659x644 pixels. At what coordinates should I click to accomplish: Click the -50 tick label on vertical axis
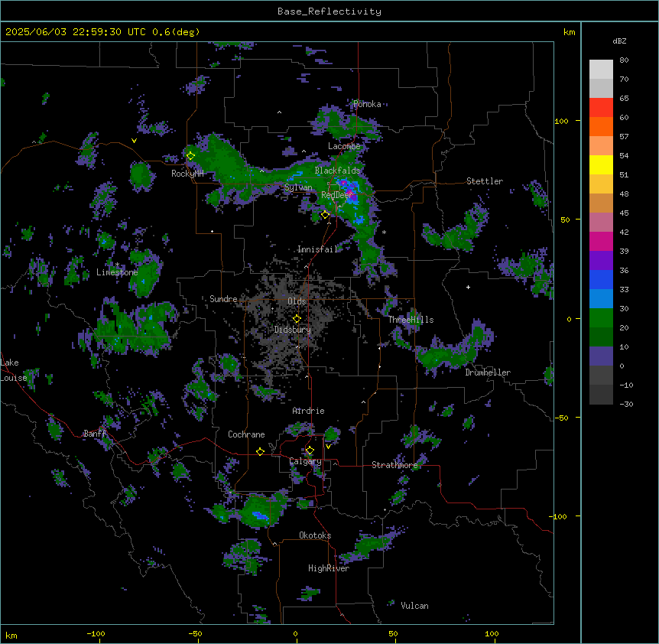561,418
